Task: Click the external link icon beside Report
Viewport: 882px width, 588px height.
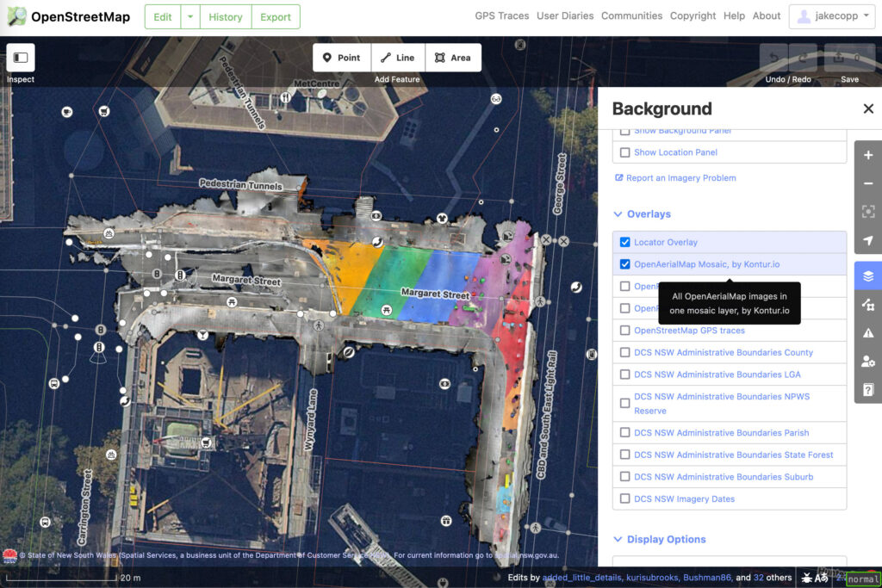Action: 618,177
